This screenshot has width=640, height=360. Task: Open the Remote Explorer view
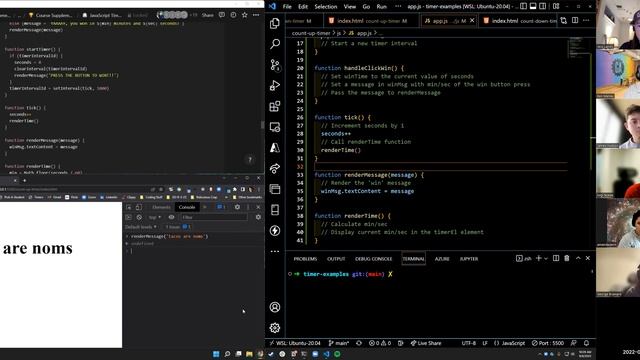click(275, 127)
